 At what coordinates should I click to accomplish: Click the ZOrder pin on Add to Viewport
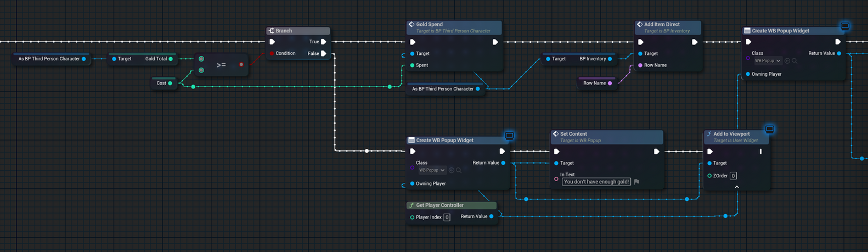point(709,176)
